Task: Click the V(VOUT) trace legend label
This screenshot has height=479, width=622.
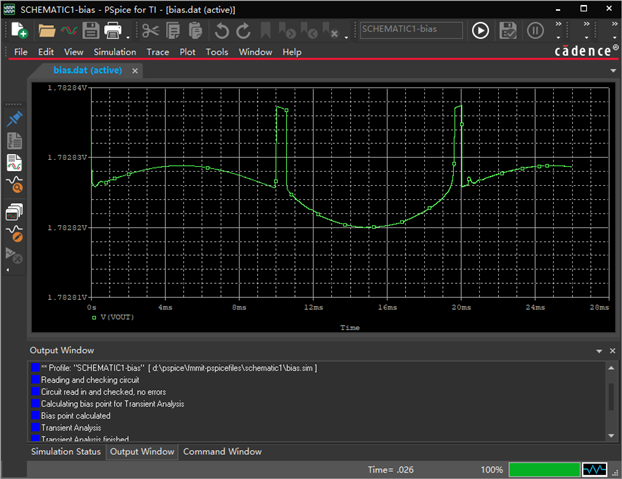Action: (x=118, y=315)
